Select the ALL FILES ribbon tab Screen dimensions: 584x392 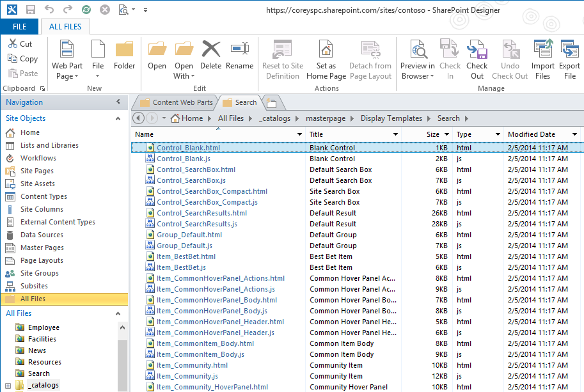(65, 26)
